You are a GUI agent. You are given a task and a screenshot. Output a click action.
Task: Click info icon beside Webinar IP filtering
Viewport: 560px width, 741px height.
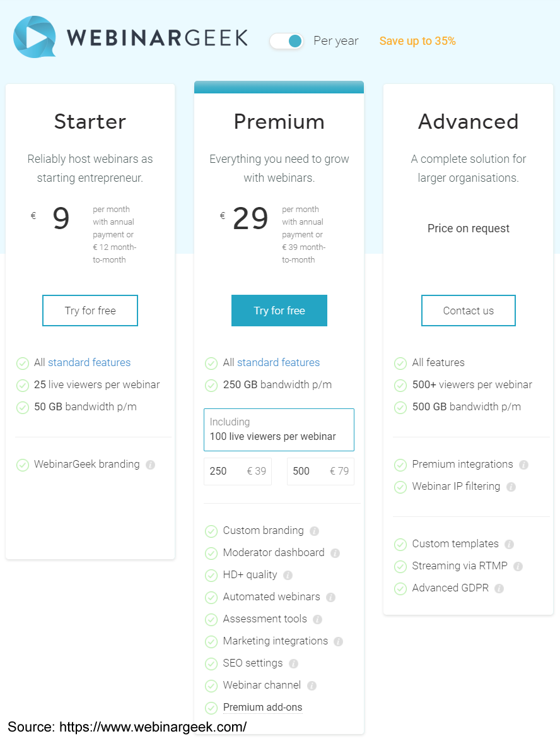pyautogui.click(x=511, y=487)
